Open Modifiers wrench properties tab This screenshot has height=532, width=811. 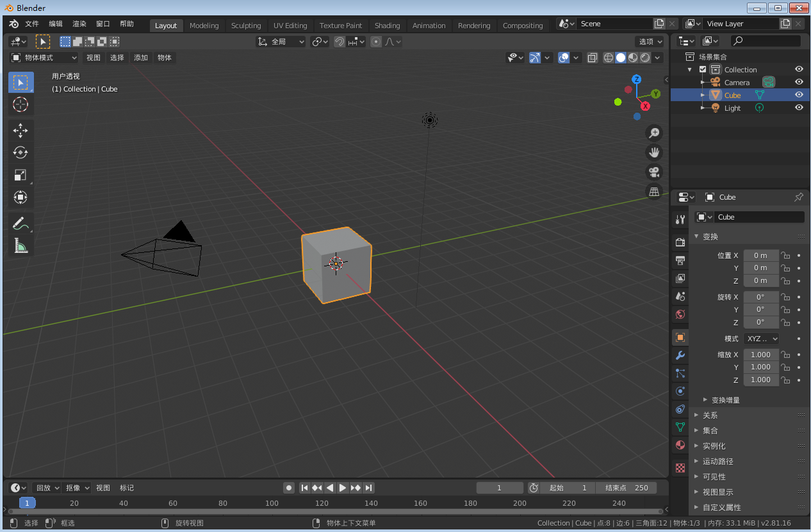click(x=680, y=355)
